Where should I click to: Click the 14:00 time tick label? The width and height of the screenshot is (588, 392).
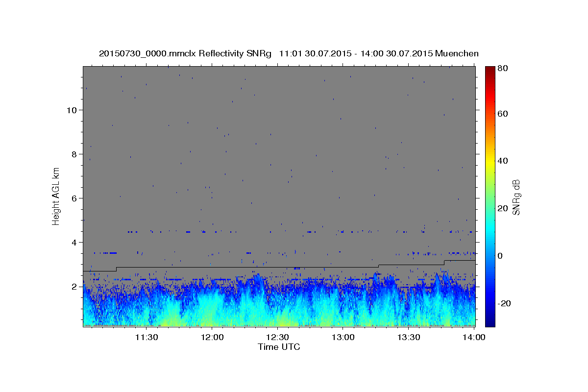pyautogui.click(x=474, y=337)
